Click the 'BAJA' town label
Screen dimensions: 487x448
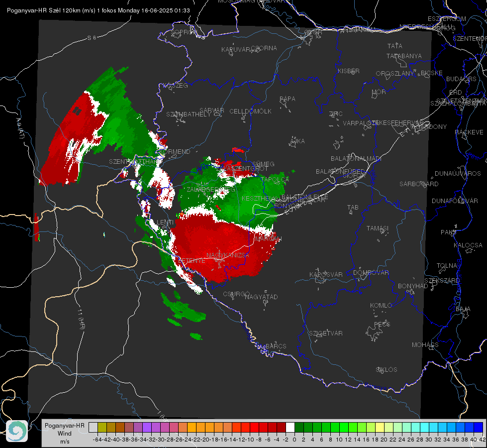(x=463, y=309)
